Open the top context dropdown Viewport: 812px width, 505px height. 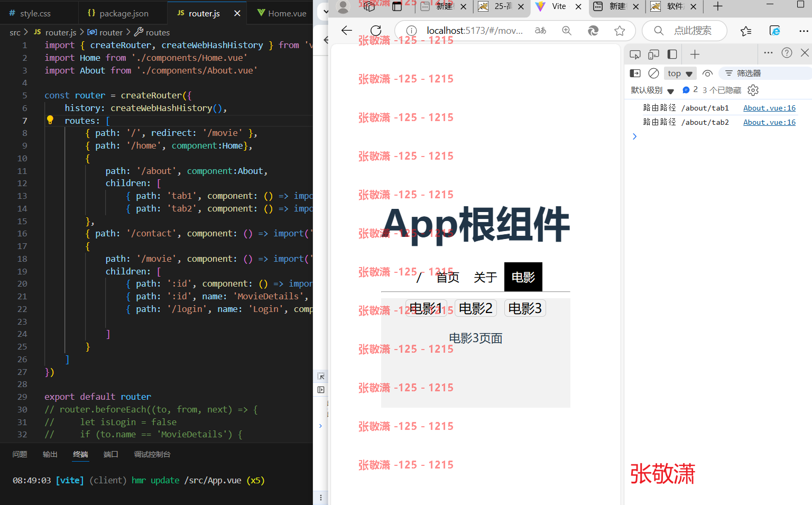tap(680, 74)
